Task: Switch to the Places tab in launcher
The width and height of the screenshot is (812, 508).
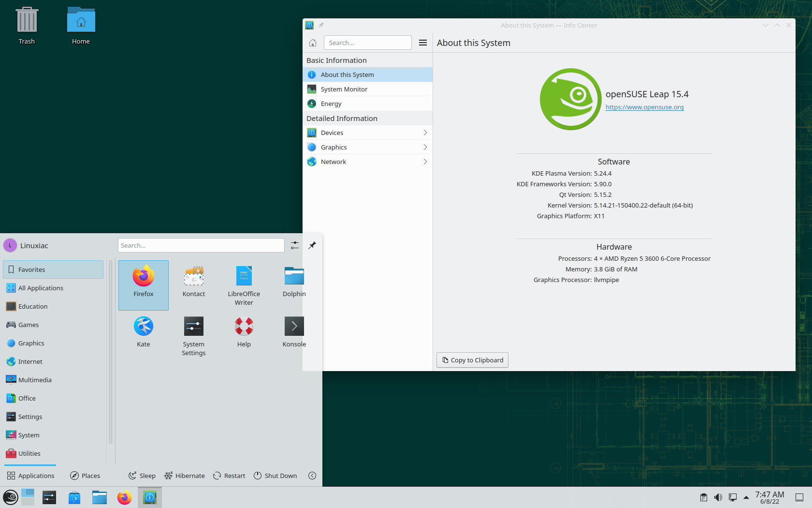Action: 85,476
